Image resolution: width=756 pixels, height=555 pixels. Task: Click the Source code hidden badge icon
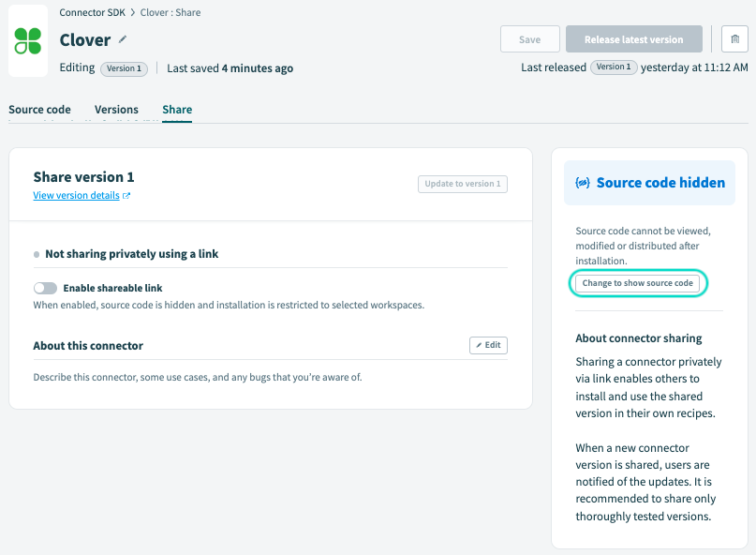point(582,182)
